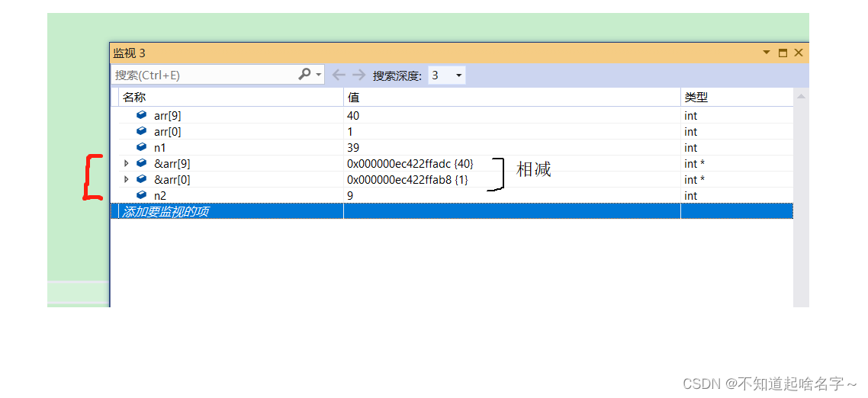Click value 39 of n1
Viewport: 868px width, 398px height.
coord(353,148)
